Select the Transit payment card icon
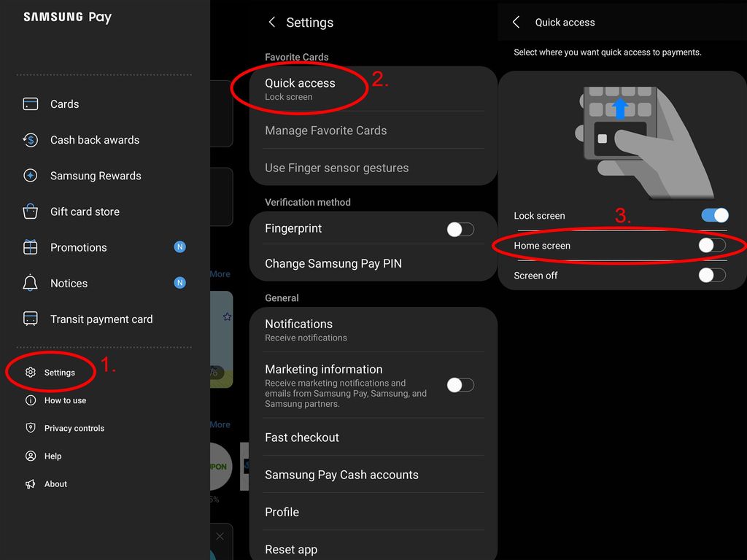The width and height of the screenshot is (747, 560). (x=30, y=319)
